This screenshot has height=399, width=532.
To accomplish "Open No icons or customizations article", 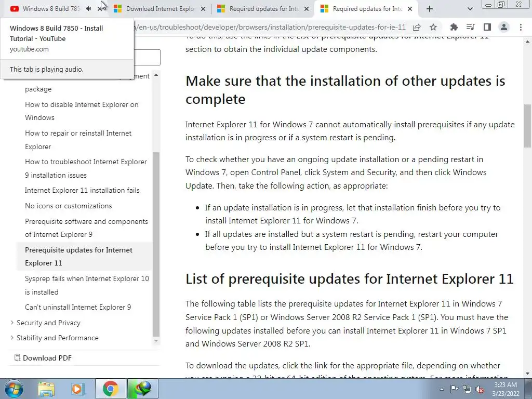I will click(x=68, y=206).
